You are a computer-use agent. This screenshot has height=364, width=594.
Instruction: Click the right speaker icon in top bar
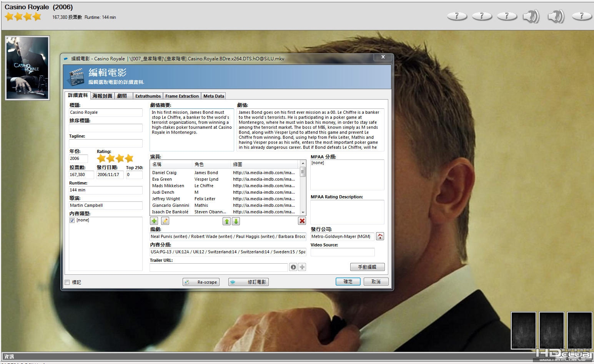[556, 17]
